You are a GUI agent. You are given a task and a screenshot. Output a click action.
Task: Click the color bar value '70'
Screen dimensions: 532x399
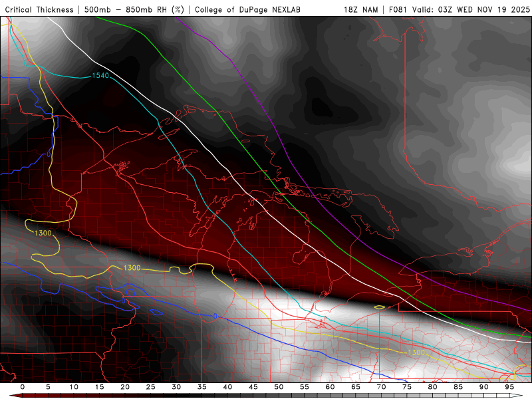tap(381, 387)
